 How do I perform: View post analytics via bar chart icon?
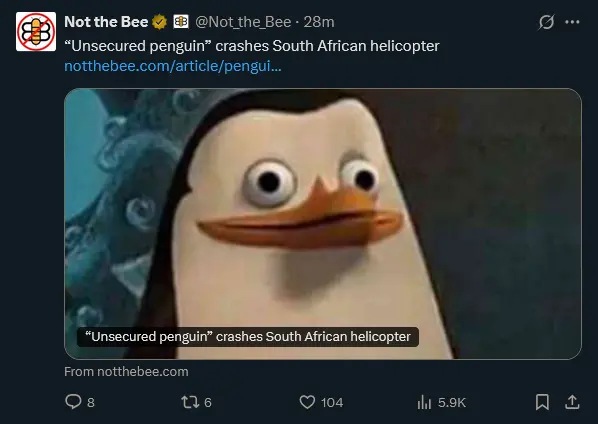pos(424,402)
